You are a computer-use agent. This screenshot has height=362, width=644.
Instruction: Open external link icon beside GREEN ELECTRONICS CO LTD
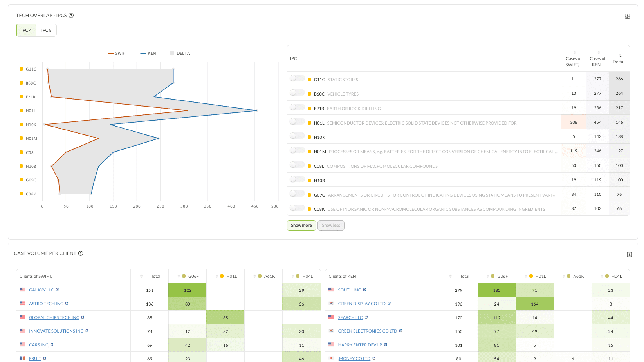(400, 331)
